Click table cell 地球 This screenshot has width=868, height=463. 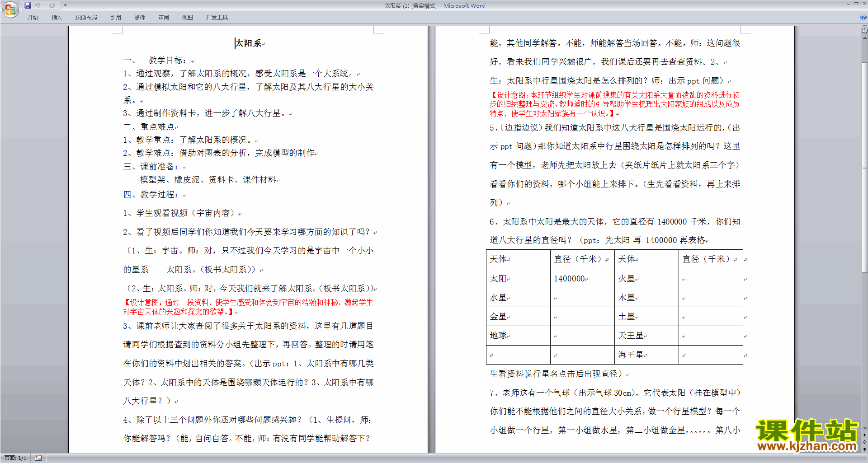pyautogui.click(x=518, y=336)
